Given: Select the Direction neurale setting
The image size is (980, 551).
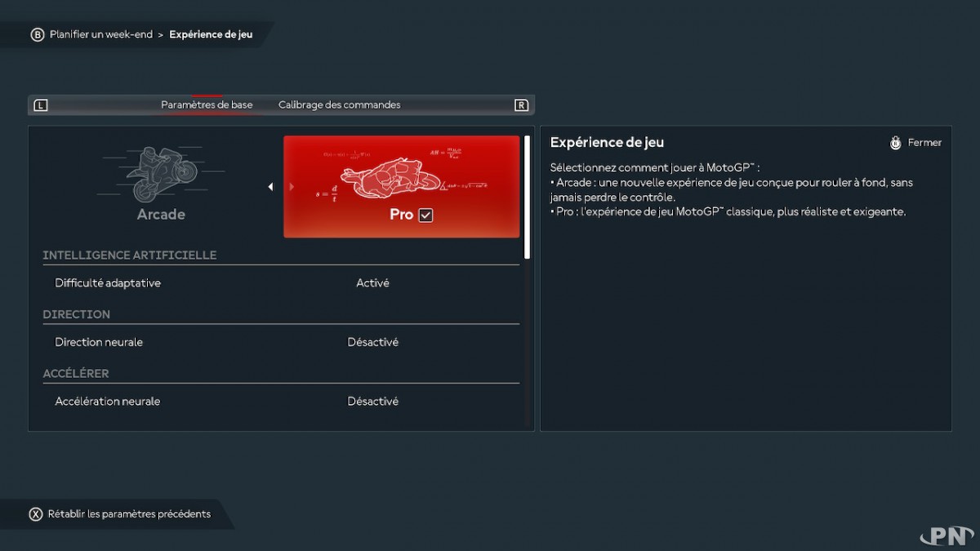Looking at the screenshot, I should click(x=99, y=342).
